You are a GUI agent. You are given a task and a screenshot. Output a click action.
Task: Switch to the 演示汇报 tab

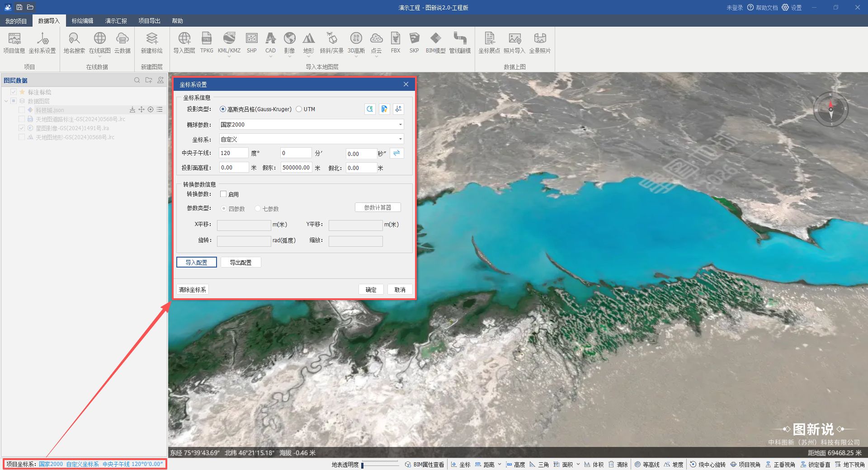point(116,21)
